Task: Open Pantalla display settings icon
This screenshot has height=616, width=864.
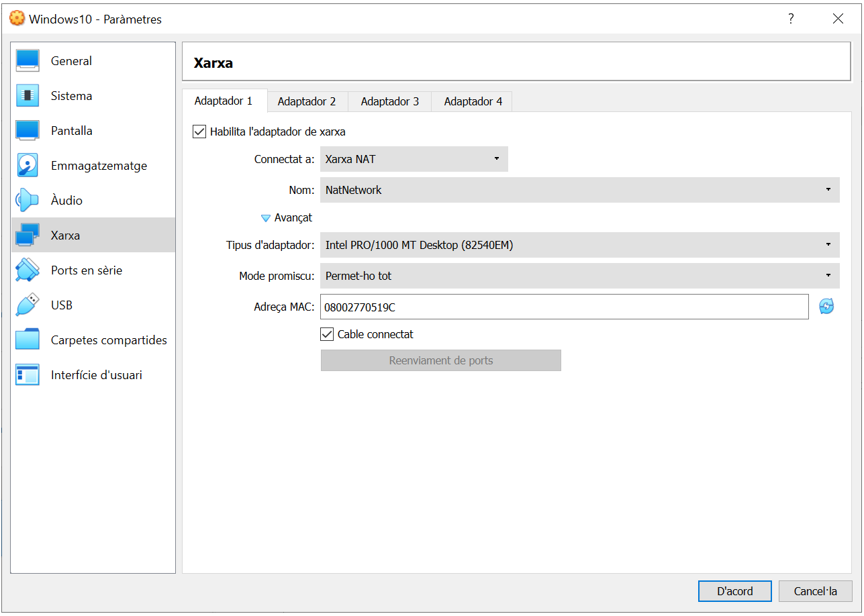Action: tap(28, 131)
